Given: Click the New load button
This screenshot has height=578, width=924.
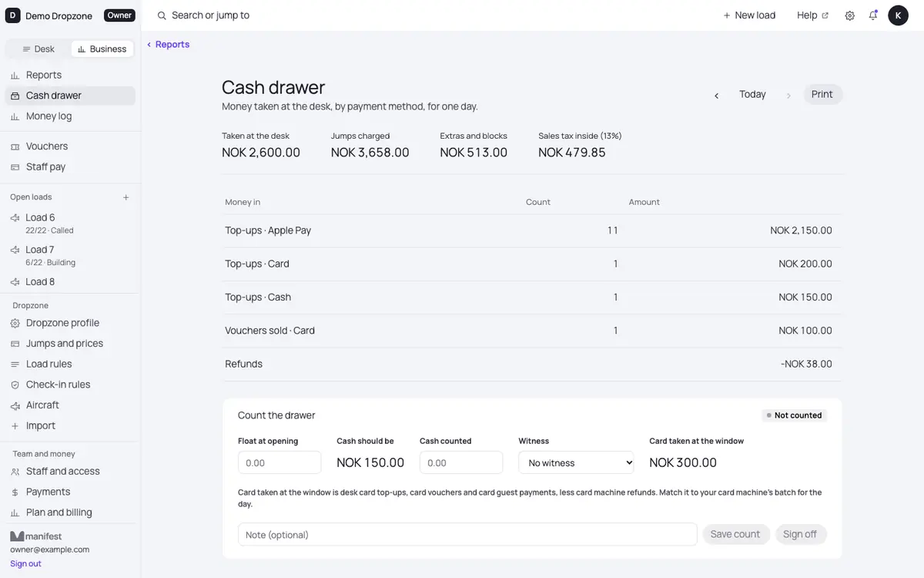Looking at the screenshot, I should pos(749,15).
